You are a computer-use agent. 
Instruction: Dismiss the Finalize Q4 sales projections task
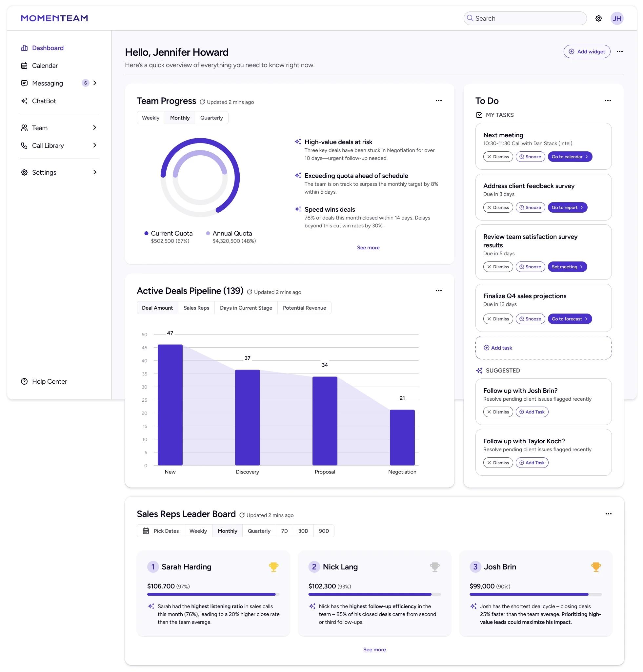tap(498, 319)
